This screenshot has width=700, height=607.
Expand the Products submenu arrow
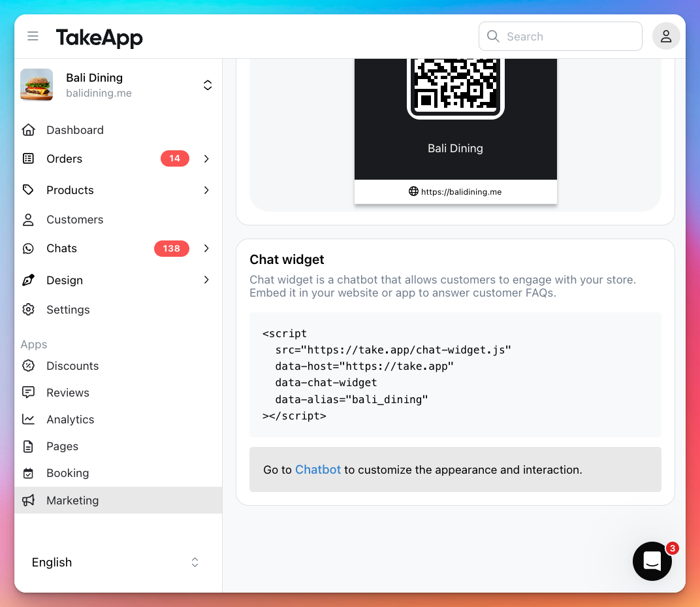click(206, 190)
